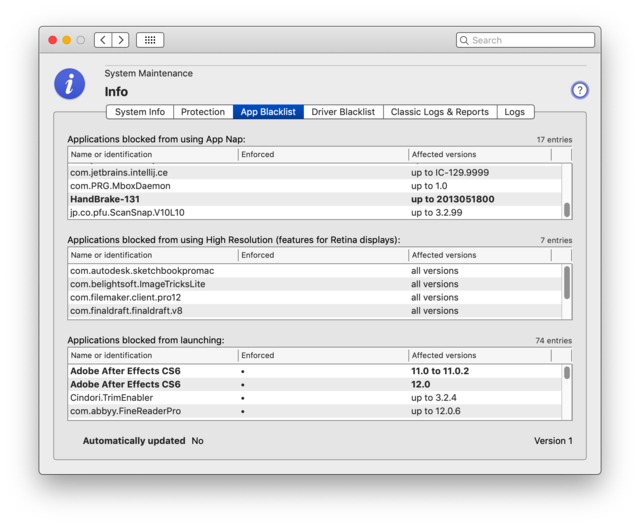Screen dimensions: 640x526
Task: Click the App Nap list scrollbar thumb
Action: tap(567, 210)
